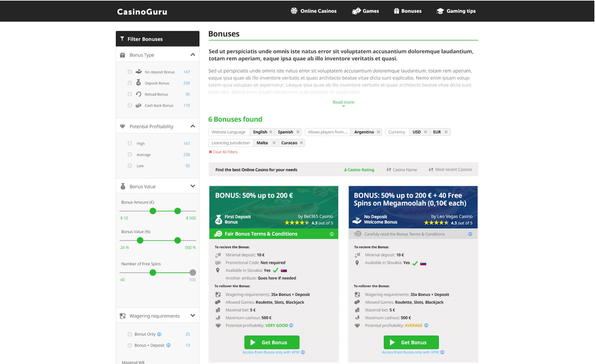
Task: Remove the Malta jurisdiction filter
Action: pos(274,143)
